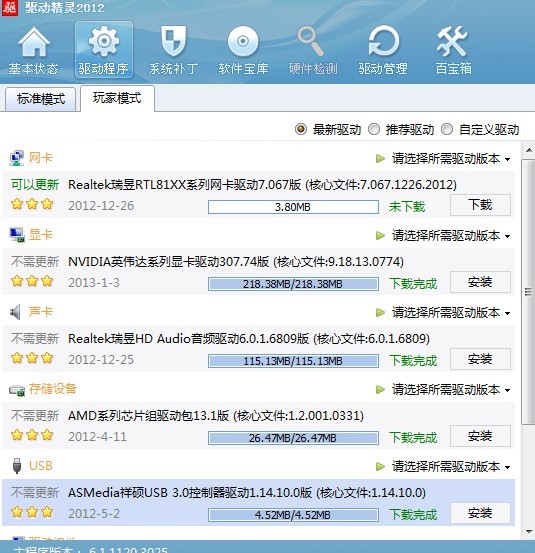Click the 可以更新 status text
This screenshot has height=553, width=535.
pyautogui.click(x=35, y=184)
